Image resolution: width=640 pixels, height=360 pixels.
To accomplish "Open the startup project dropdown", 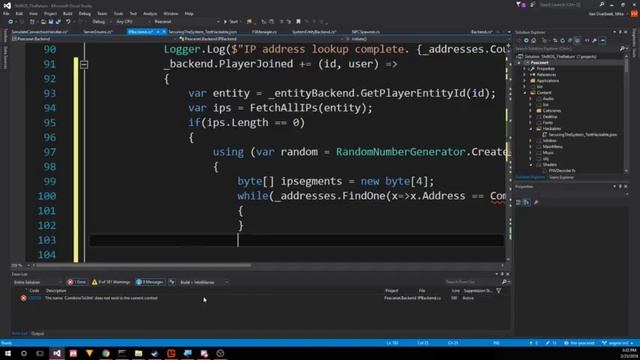I will pos(187,22).
